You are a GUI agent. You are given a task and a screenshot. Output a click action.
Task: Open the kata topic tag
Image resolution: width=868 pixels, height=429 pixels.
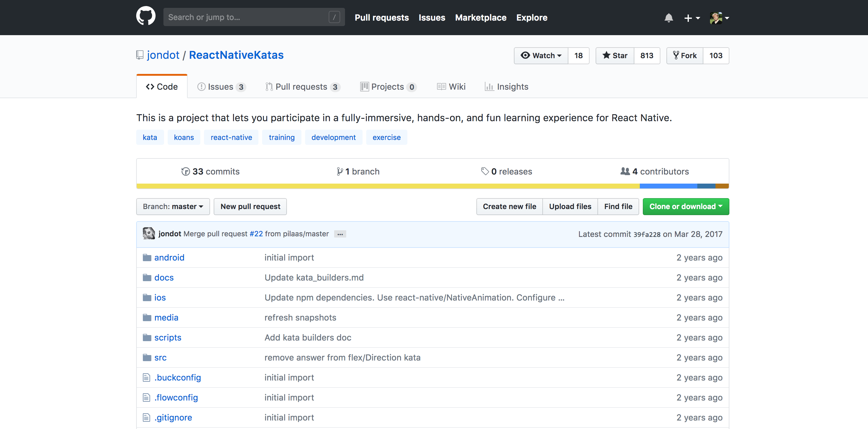pos(150,137)
